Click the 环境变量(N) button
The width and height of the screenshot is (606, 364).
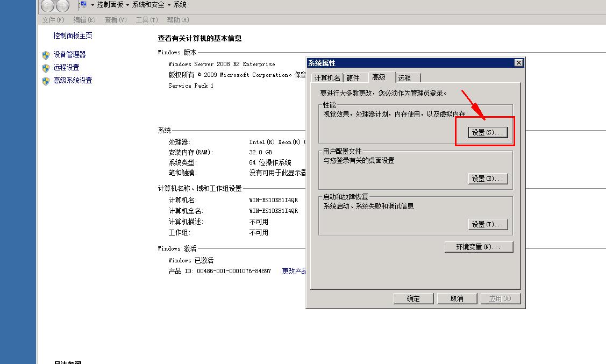478,247
